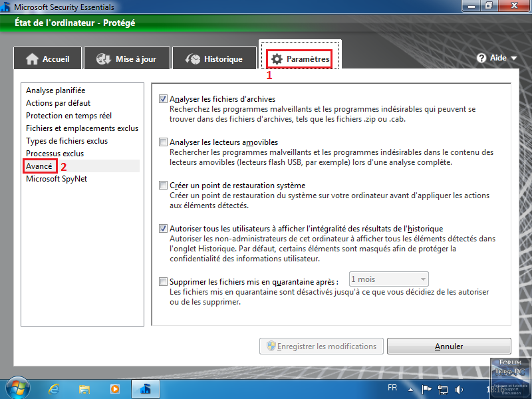Open Microsoft SpyNet settings
The image size is (532, 399).
pos(57,179)
